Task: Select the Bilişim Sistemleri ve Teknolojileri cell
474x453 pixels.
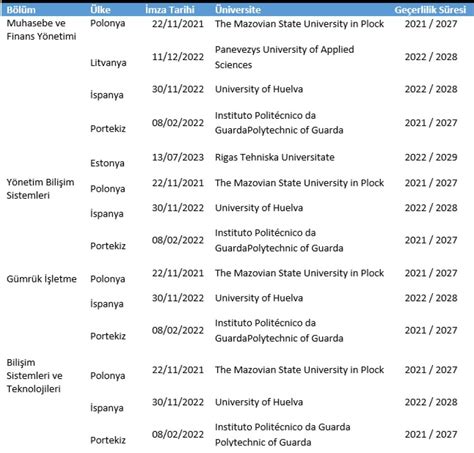Action: click(x=34, y=376)
